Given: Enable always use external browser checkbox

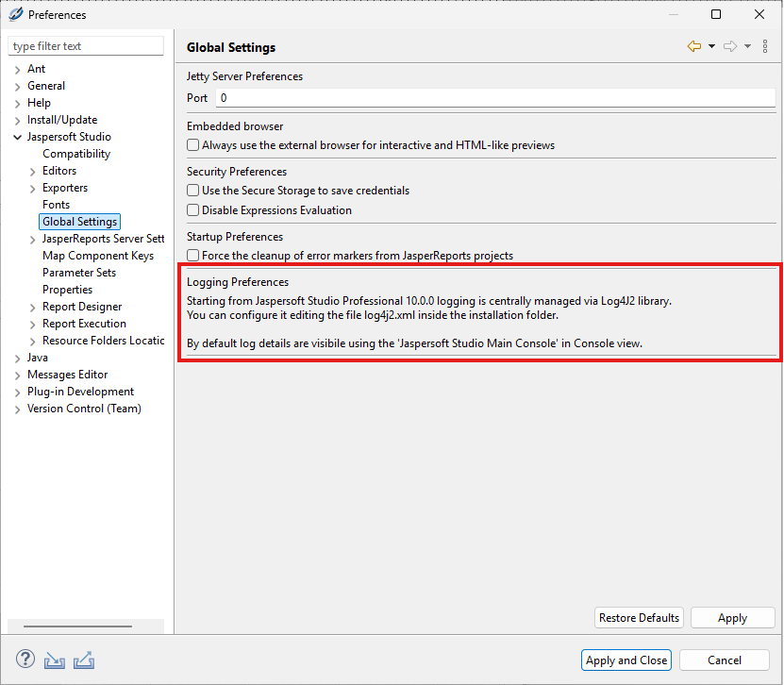Looking at the screenshot, I should tap(193, 145).
